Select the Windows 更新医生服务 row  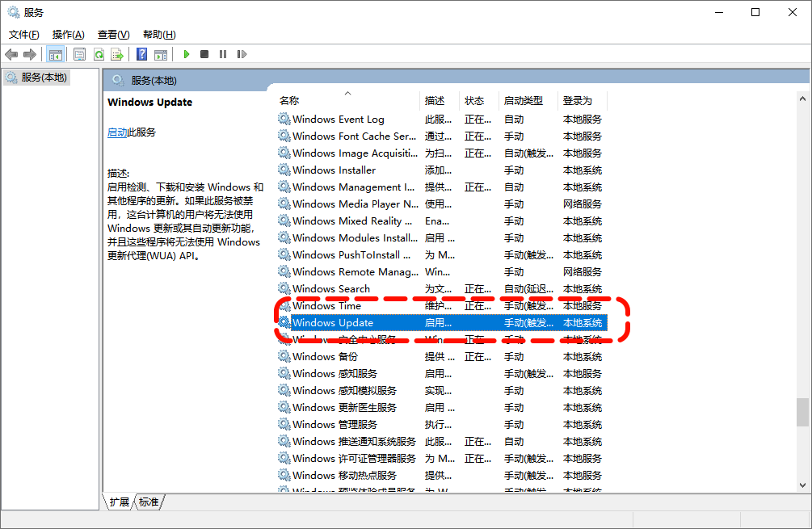tap(442, 407)
